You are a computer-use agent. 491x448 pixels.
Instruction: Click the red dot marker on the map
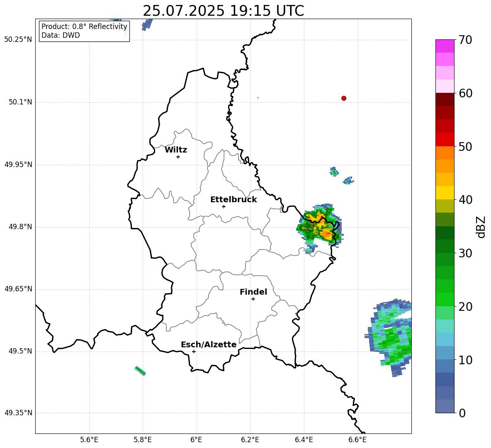pos(343,98)
